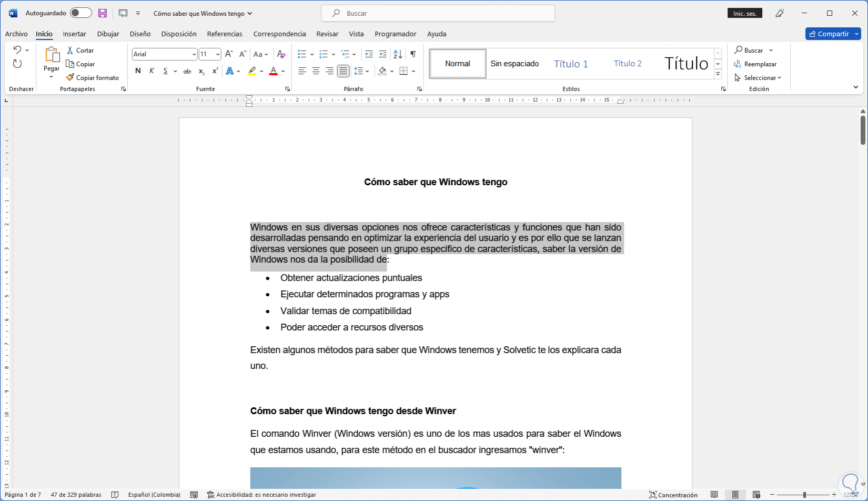Image resolution: width=868 pixels, height=501 pixels.
Task: Open Reemplazar in the Edición group
Action: 755,64
